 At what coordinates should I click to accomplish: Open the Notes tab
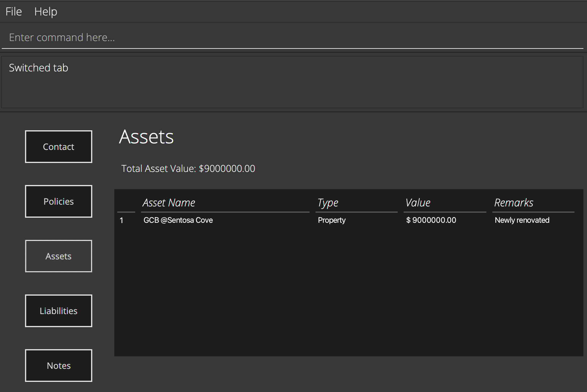59,366
